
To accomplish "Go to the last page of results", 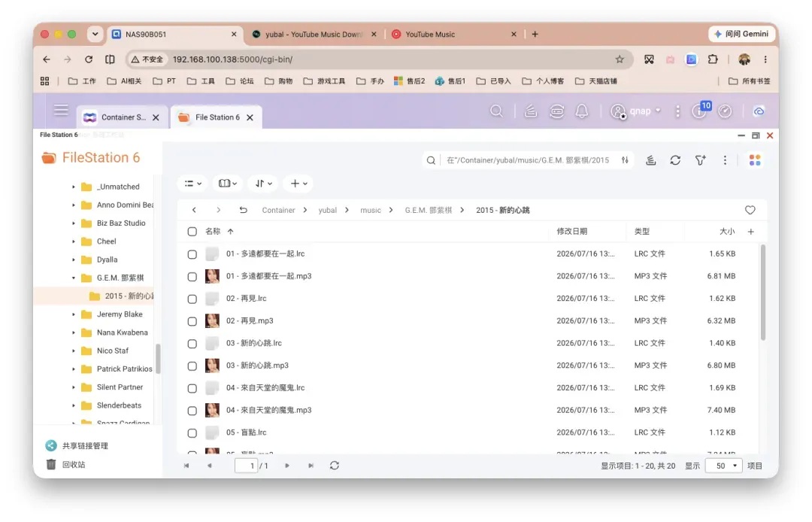I will pyautogui.click(x=311, y=466).
